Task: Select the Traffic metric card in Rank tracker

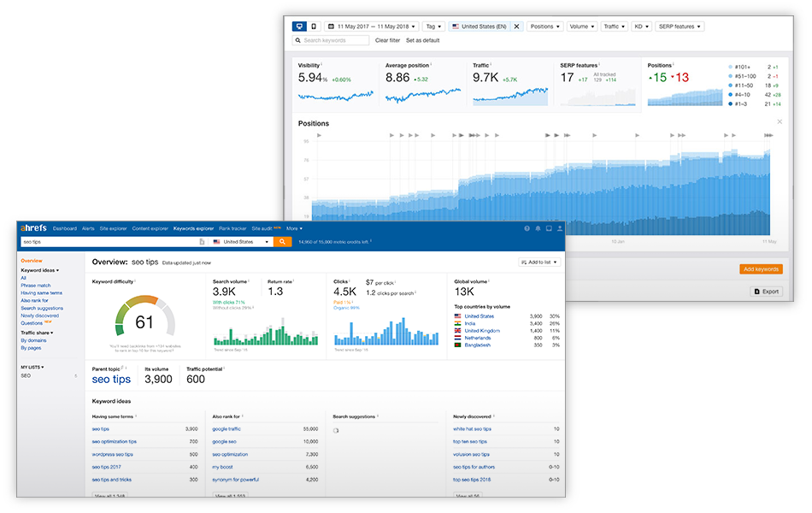Action: pos(510,84)
